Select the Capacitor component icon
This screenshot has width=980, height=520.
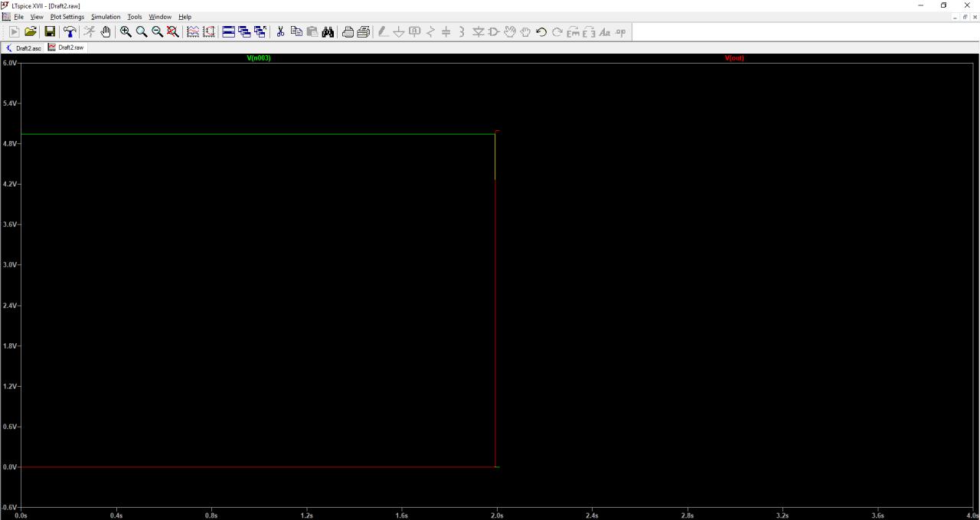pyautogui.click(x=446, y=31)
